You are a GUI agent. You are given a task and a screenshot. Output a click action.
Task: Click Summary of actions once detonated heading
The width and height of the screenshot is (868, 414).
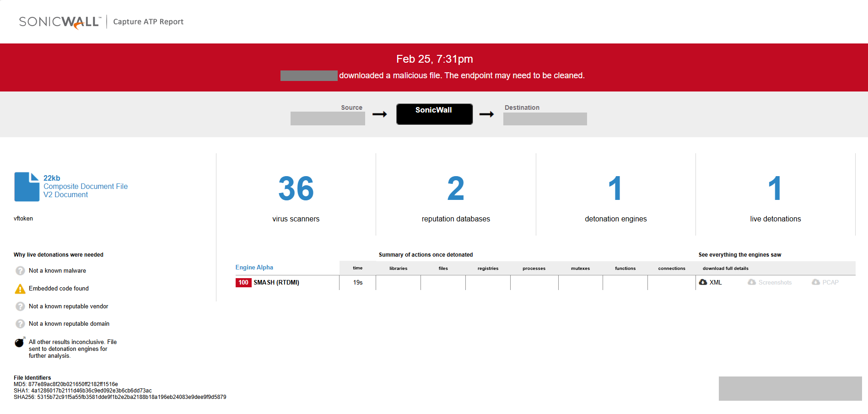[426, 255]
